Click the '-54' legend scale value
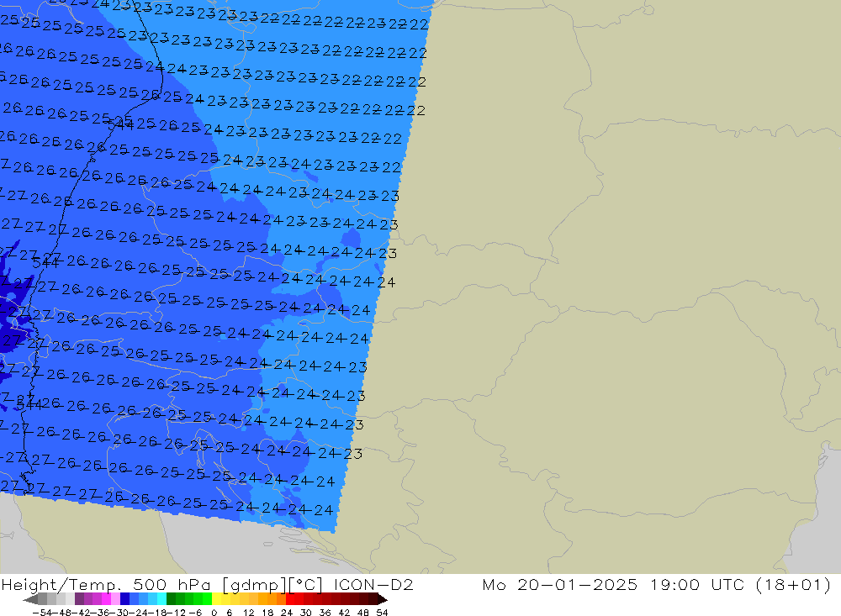The image size is (841, 616). click(x=41, y=613)
